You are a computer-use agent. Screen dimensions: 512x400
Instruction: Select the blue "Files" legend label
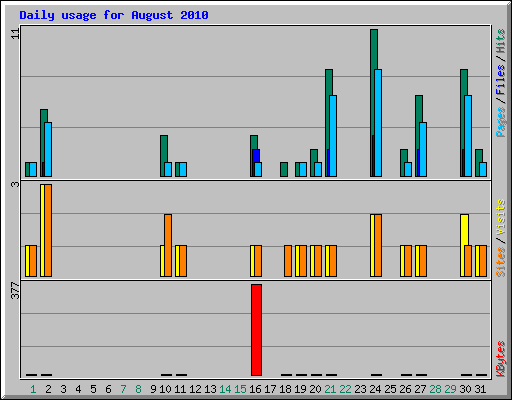tap(500, 79)
